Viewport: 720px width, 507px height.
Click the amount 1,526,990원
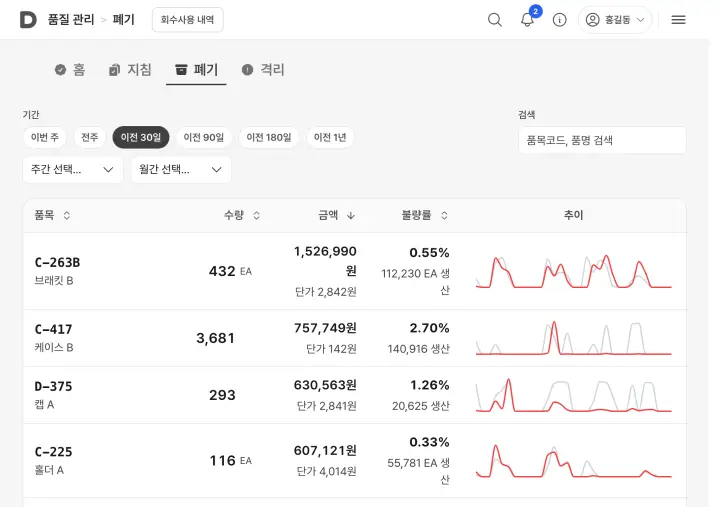click(325, 261)
